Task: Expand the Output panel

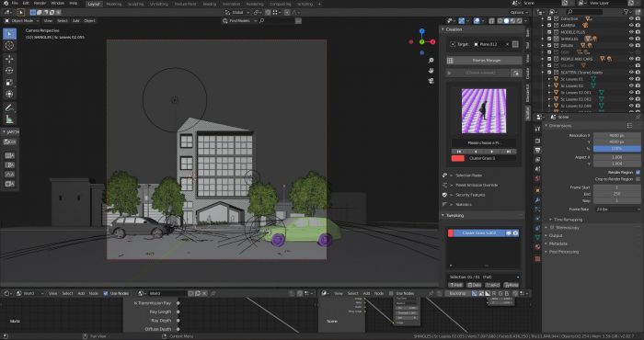Action: click(x=556, y=235)
